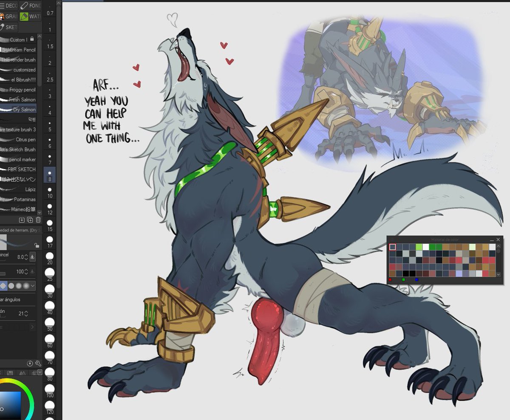Screen dimensions: 510x420
Task: Select brush size 10 preset
Action: 50,192
